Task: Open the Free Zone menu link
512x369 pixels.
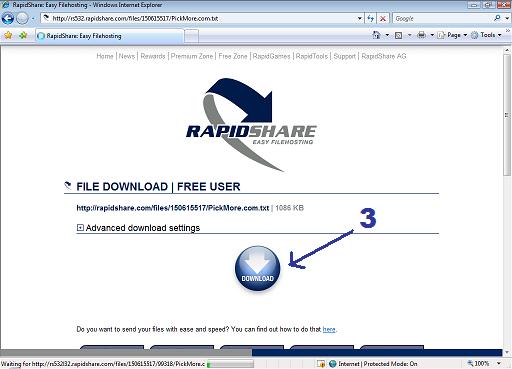Action: point(233,56)
